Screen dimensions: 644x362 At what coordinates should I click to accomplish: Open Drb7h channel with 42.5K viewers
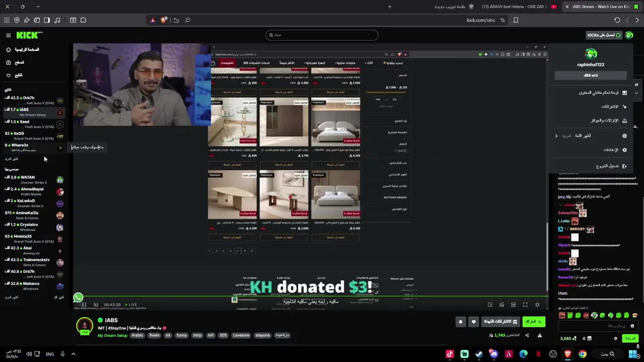pyautogui.click(x=34, y=100)
